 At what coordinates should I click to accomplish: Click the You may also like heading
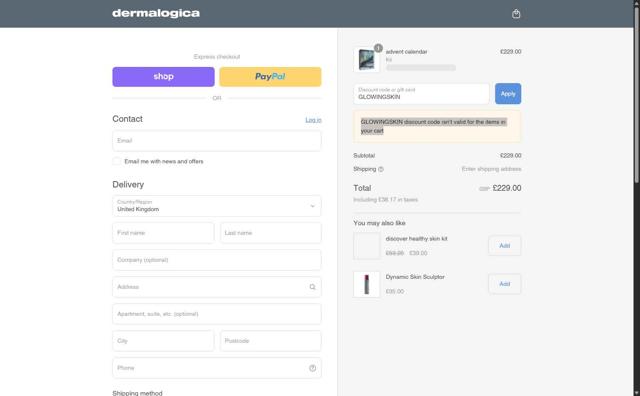(x=379, y=223)
